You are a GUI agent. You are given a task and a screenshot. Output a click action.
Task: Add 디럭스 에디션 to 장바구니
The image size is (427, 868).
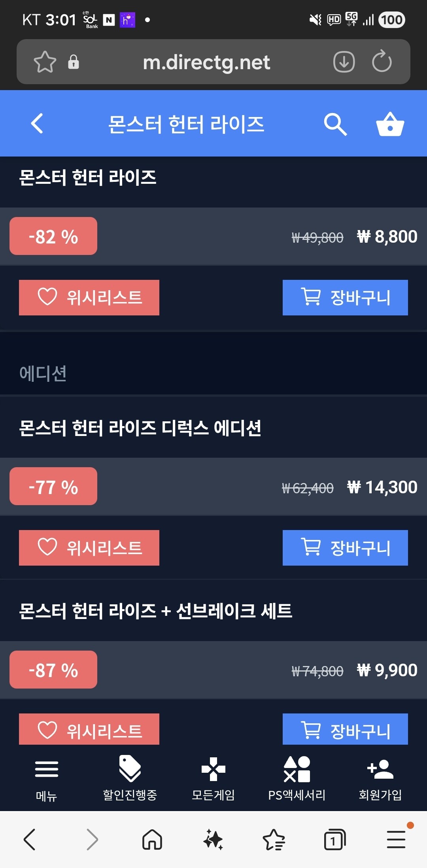(345, 548)
